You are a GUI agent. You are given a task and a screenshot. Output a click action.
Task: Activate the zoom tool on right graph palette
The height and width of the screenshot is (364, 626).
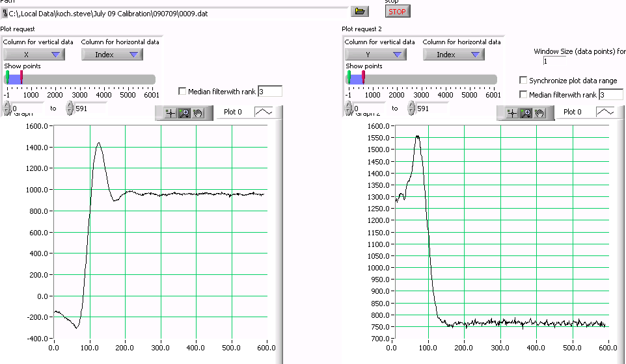pyautogui.click(x=526, y=112)
